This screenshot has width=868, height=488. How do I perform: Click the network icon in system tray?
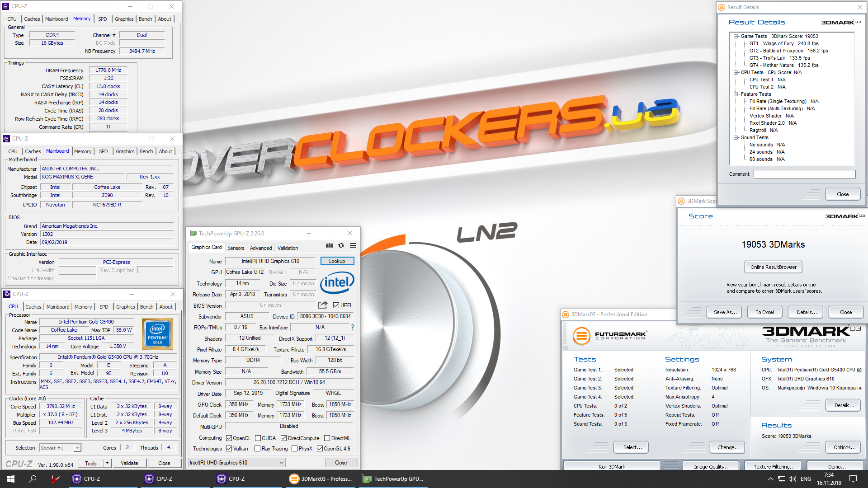[x=781, y=479]
